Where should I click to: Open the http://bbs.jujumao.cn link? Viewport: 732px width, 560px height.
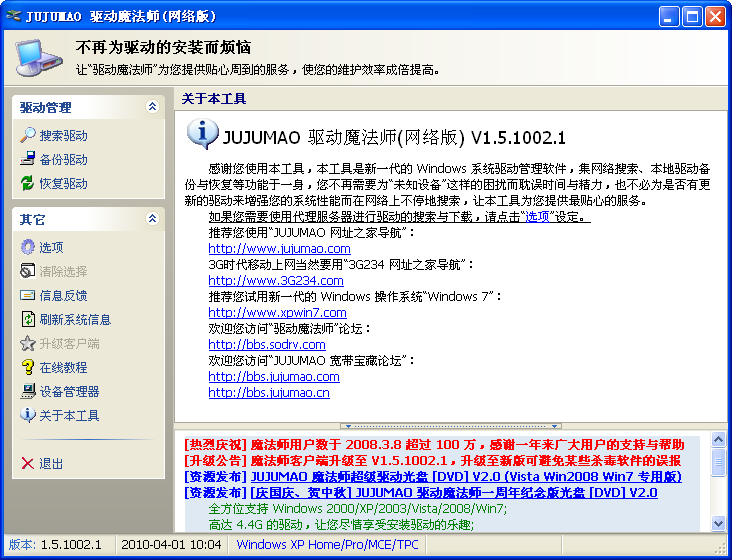coord(269,392)
